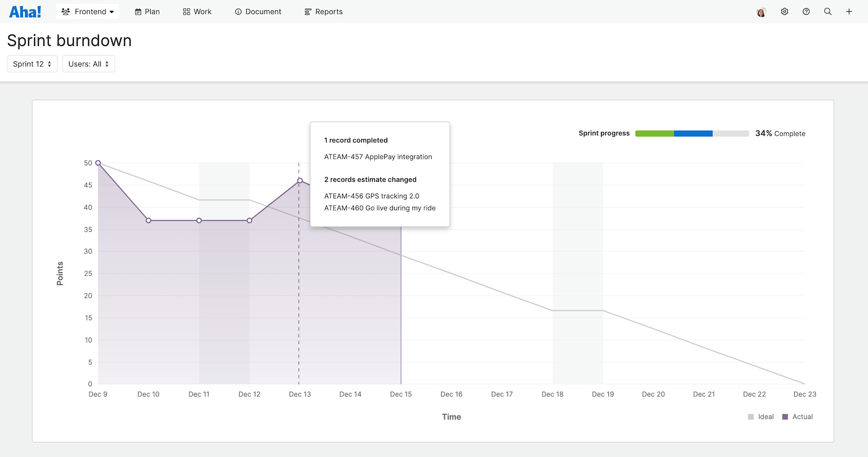Image resolution: width=868 pixels, height=457 pixels.
Task: Open search with the magnifier icon
Action: click(828, 11)
